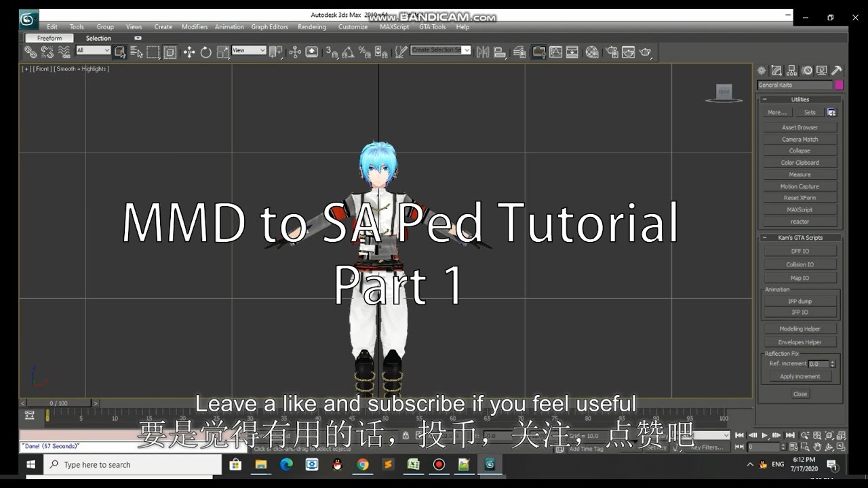Toggle Angle Snap button
The width and height of the screenshot is (868, 488).
pos(348,52)
